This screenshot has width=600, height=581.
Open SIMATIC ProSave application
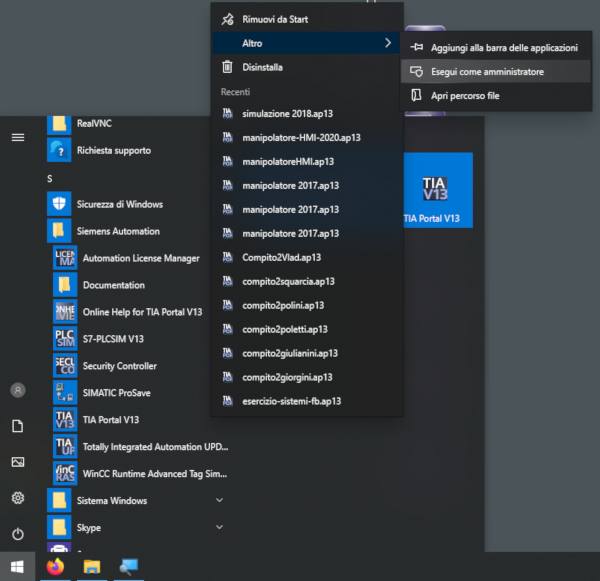pos(116,393)
